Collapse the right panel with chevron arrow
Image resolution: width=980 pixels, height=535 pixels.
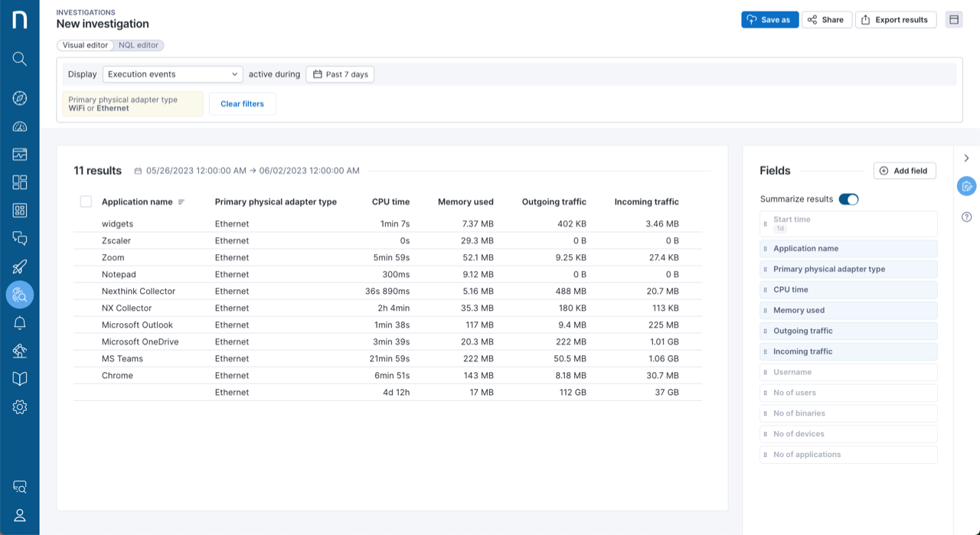click(x=966, y=158)
